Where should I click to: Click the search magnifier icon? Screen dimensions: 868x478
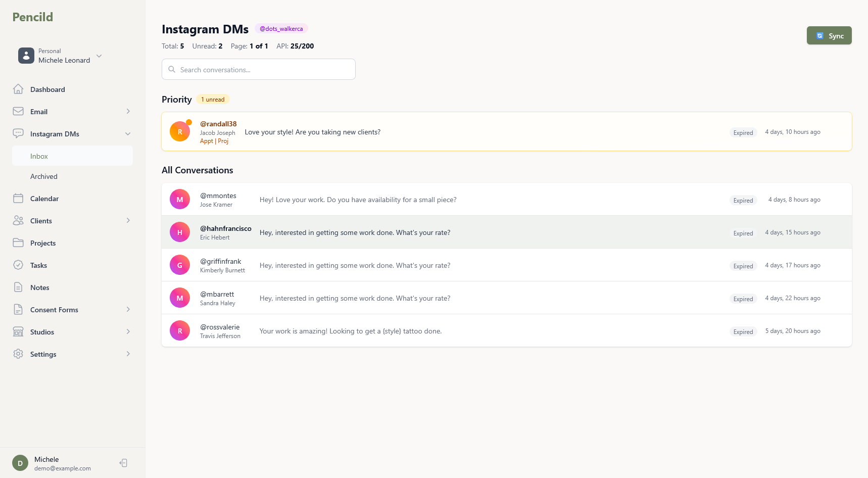coord(172,69)
